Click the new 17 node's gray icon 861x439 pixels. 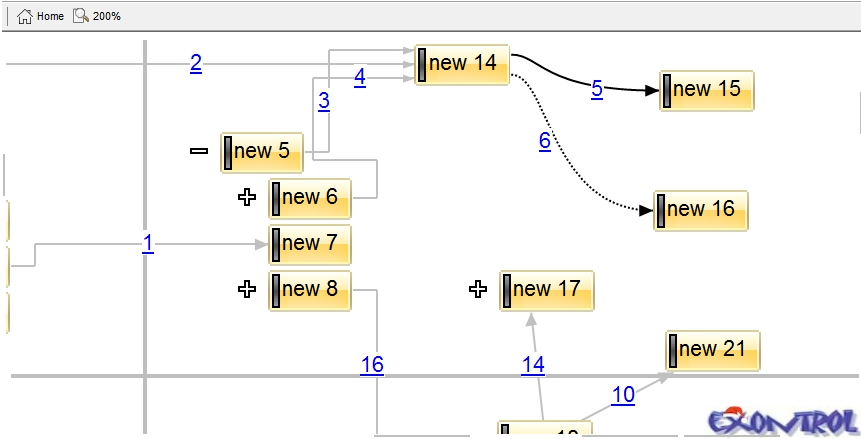click(507, 290)
